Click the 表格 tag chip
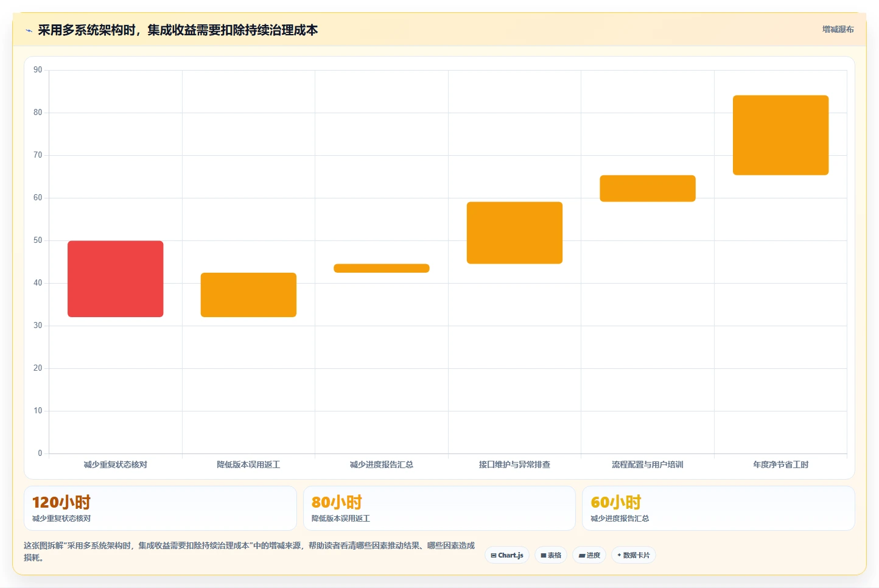 (x=551, y=555)
